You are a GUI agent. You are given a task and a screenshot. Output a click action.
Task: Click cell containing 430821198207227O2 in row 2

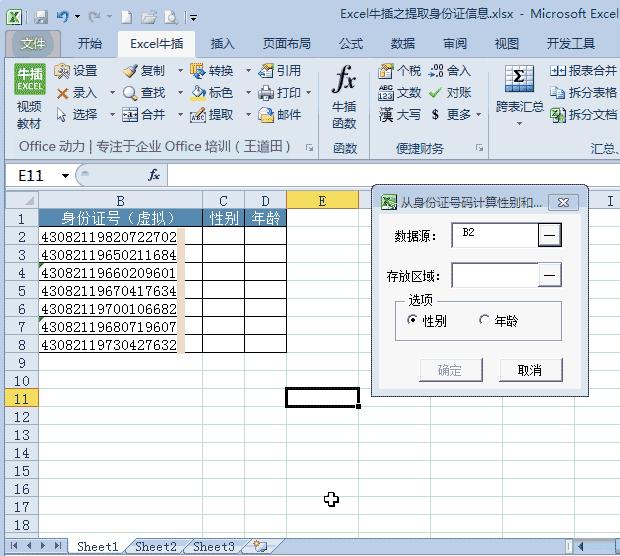point(120,236)
